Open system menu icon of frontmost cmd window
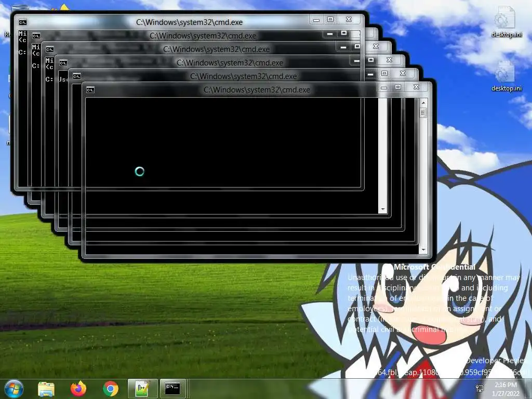The height and width of the screenshot is (399, 532). point(90,90)
